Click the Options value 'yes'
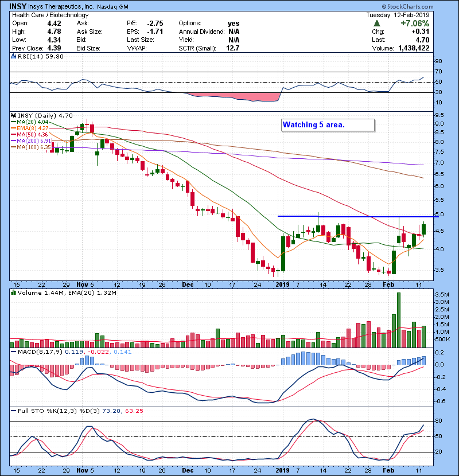The image size is (459, 476). click(x=234, y=24)
